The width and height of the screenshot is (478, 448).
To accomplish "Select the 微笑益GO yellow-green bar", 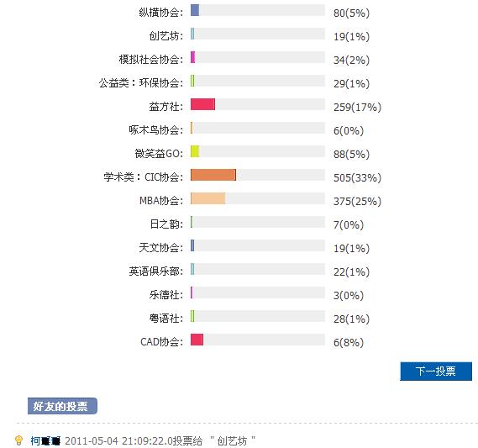I will point(195,151).
